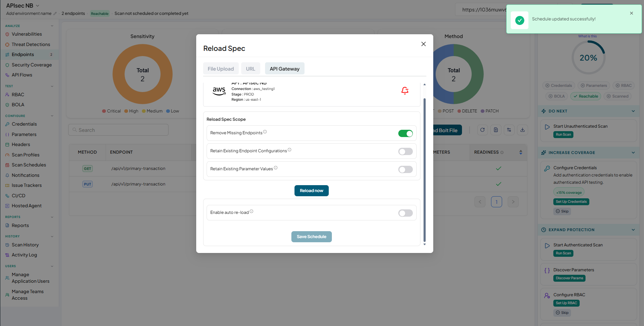Collapse the ANALYZE sidebar section
Image resolution: width=644 pixels, height=326 pixels.
52,26
